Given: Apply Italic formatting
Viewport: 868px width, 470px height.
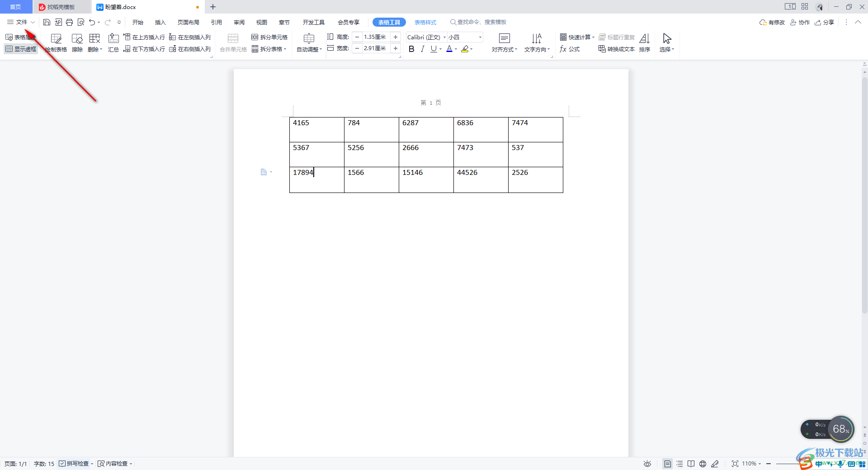Looking at the screenshot, I should [423, 49].
